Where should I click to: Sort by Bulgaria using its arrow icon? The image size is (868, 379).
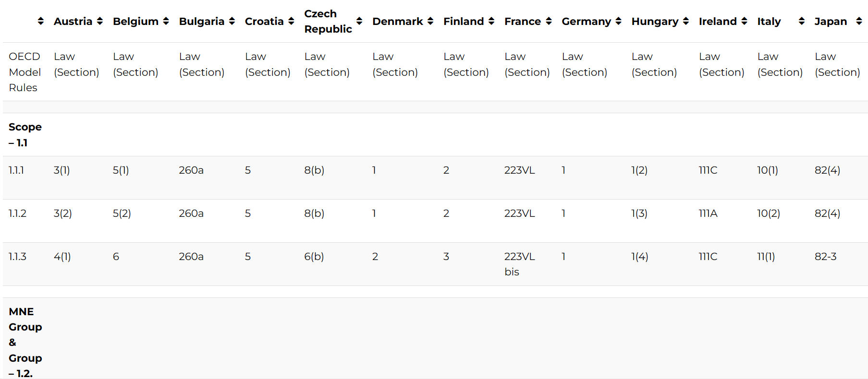pyautogui.click(x=232, y=21)
